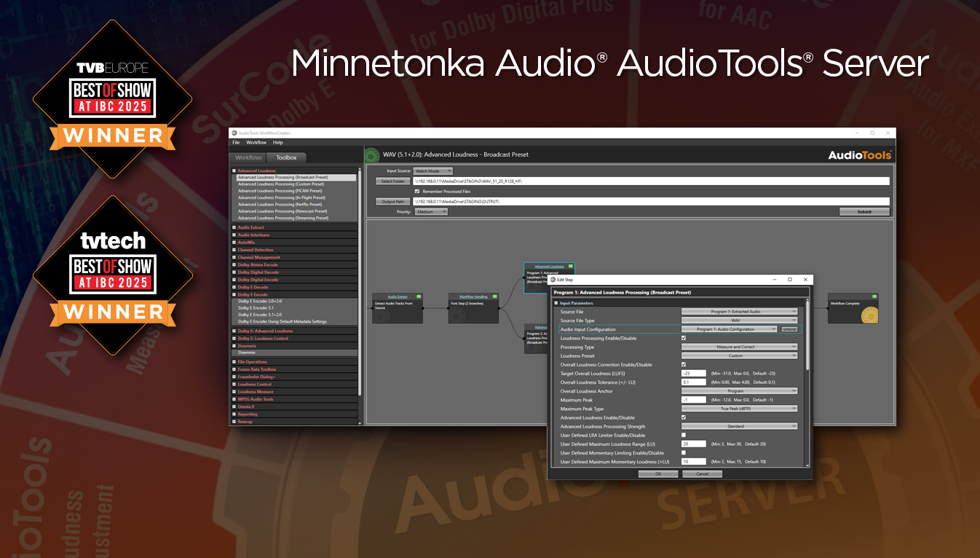Click the Maximum Peak value field
980x558 pixels.
(x=694, y=400)
